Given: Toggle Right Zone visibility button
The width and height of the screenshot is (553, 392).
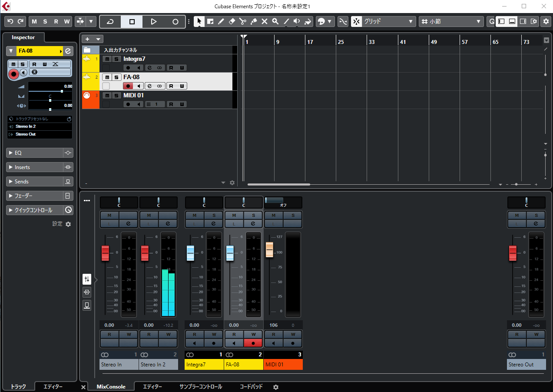Looking at the screenshot, I should pos(523,21).
